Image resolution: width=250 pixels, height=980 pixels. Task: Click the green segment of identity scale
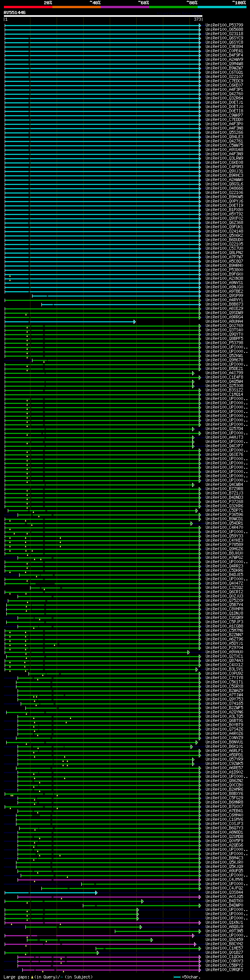point(173,7)
